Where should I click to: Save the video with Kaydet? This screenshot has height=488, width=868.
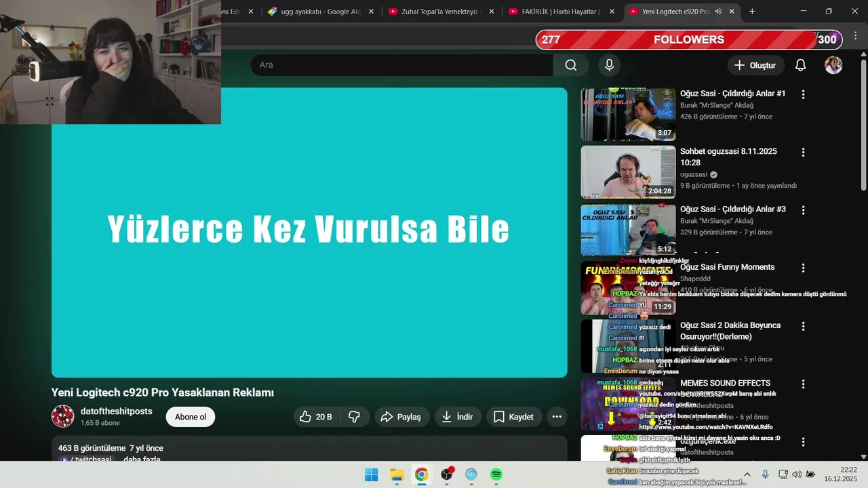pyautogui.click(x=513, y=417)
